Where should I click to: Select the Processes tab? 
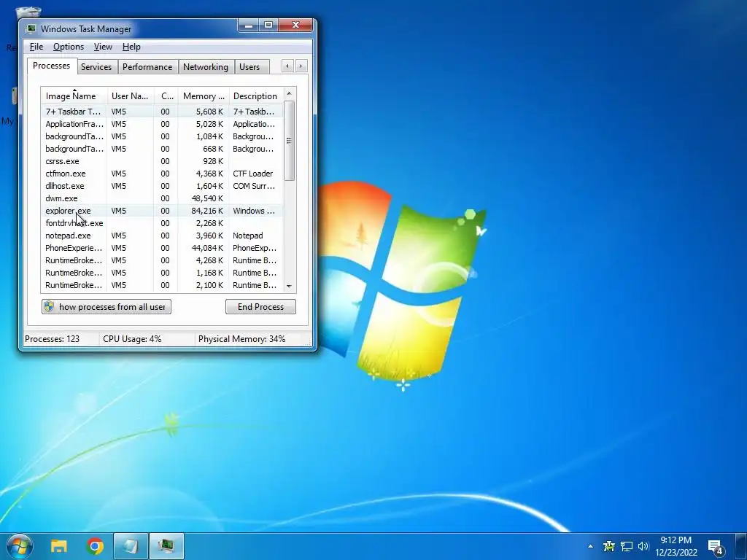click(x=52, y=66)
